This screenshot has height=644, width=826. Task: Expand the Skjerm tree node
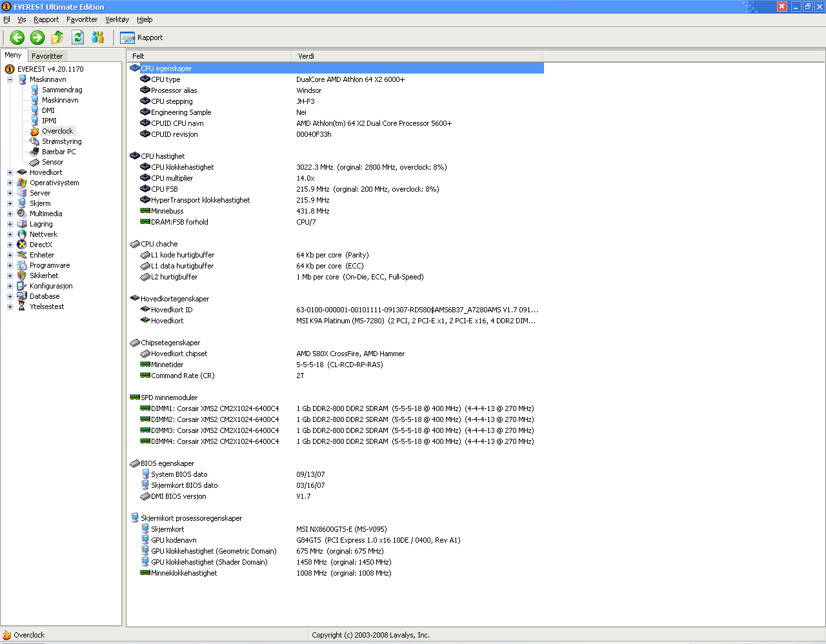10,203
